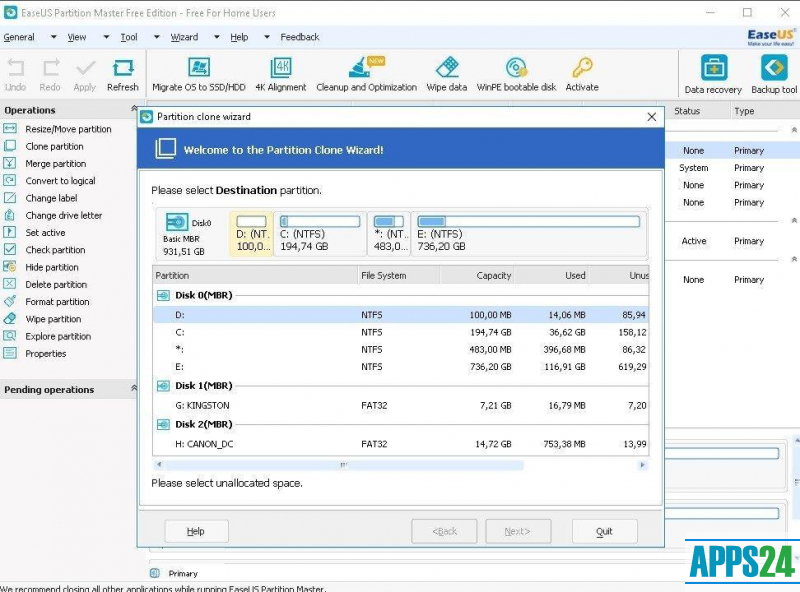Click the Feedback menu item
The height and width of the screenshot is (592, 800).
[x=300, y=37]
